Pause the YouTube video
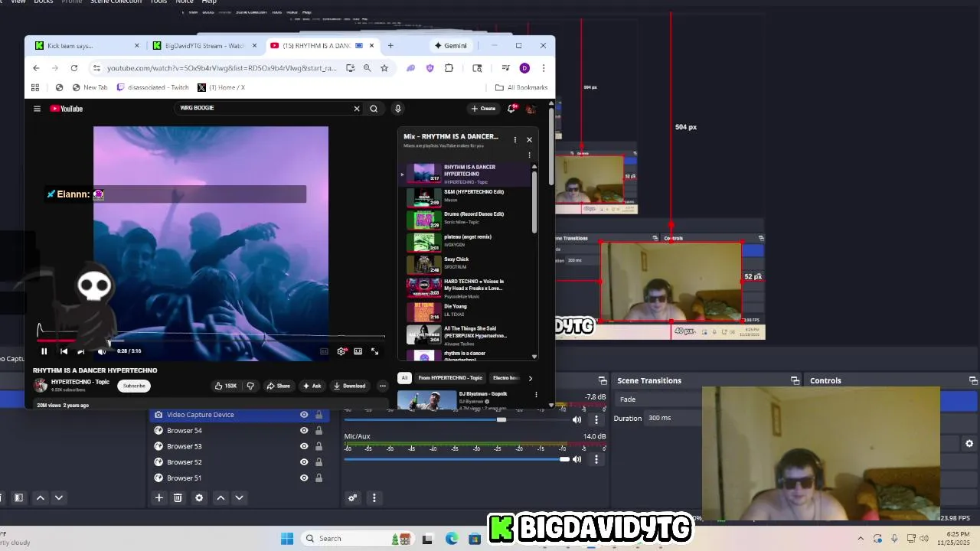Image resolution: width=980 pixels, height=551 pixels. pos(44,351)
